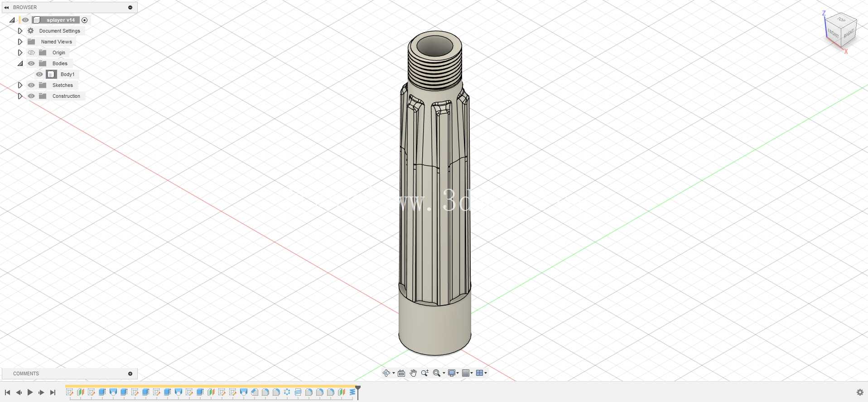Select Named Views in browser tree
The image size is (868, 402).
(57, 42)
